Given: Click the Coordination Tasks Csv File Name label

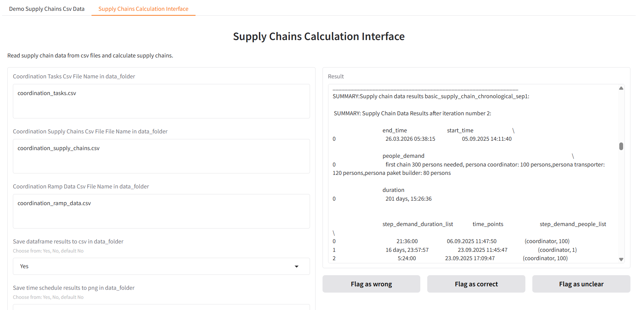Looking at the screenshot, I should point(74,76).
